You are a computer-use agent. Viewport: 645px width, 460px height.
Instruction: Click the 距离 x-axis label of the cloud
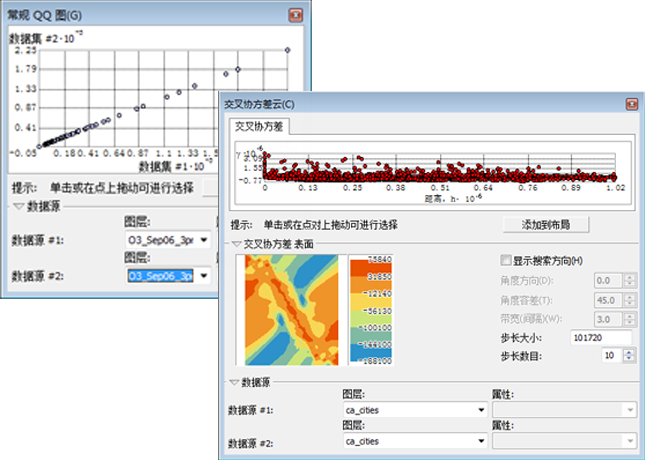(x=453, y=198)
